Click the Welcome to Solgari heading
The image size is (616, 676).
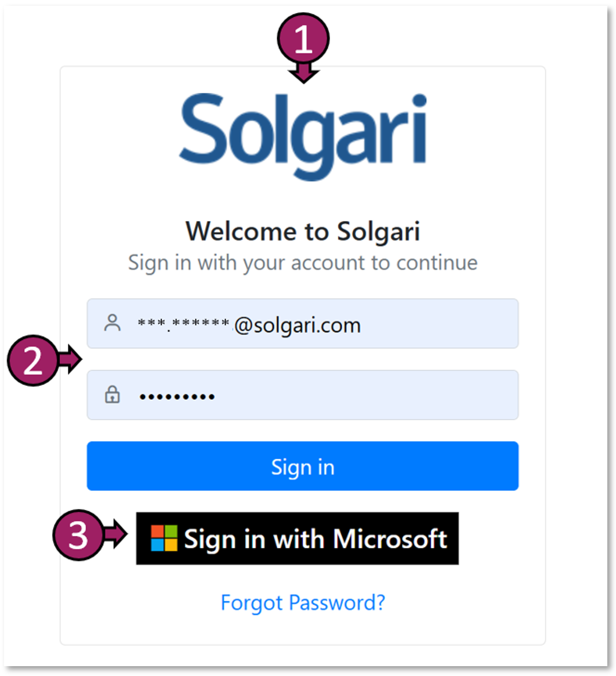click(303, 231)
